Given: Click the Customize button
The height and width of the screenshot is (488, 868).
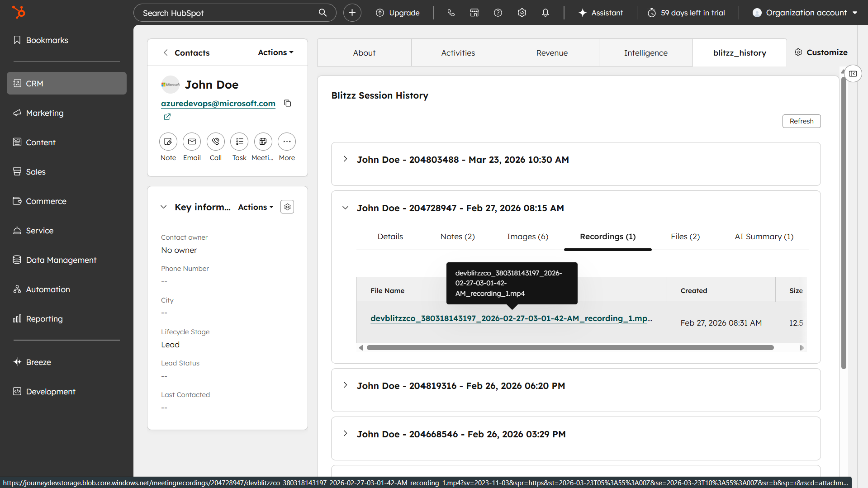Looking at the screenshot, I should pyautogui.click(x=821, y=52).
